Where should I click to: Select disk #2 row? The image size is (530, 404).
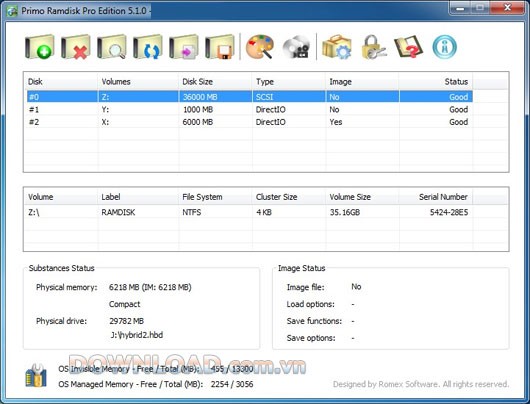(x=249, y=122)
